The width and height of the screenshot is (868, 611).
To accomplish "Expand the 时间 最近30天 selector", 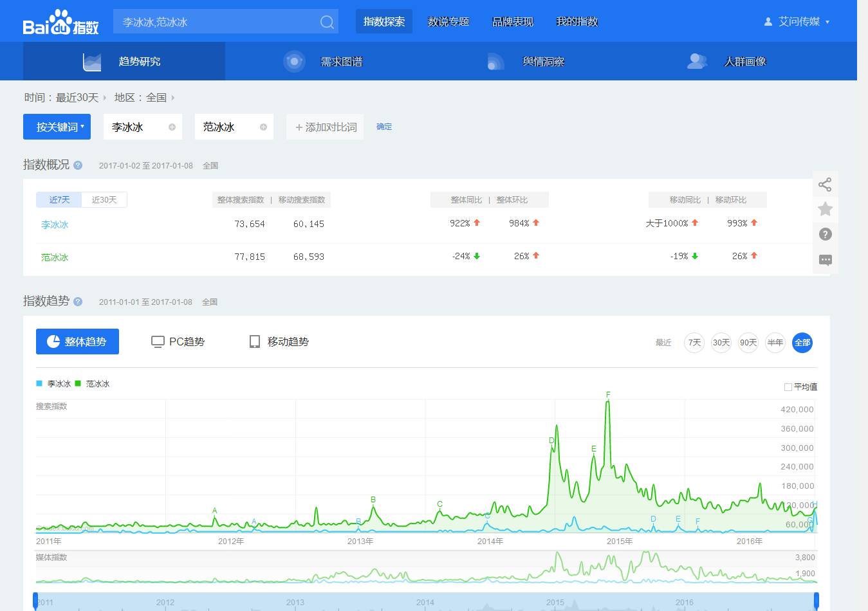I will coord(77,98).
